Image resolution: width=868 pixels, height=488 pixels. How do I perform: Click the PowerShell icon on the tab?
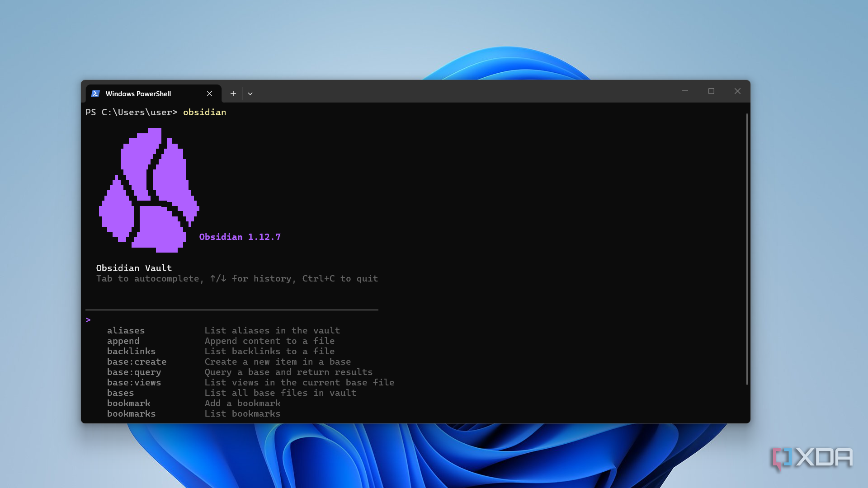pos(95,94)
